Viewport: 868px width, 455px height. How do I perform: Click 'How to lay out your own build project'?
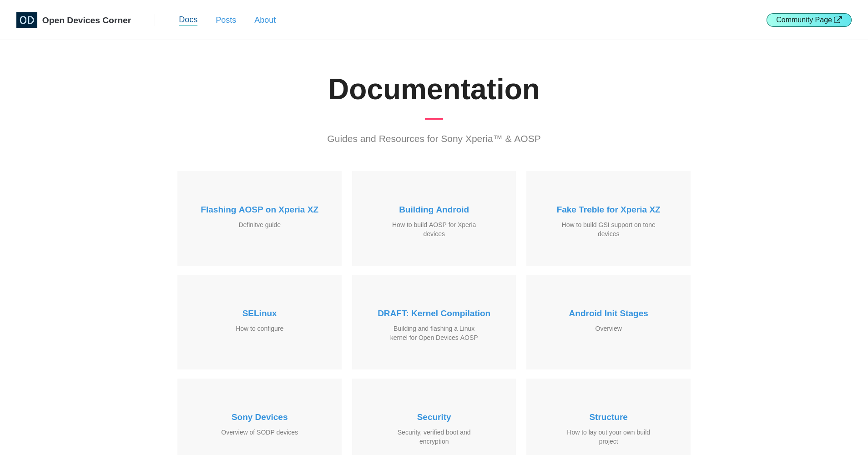[608, 437]
